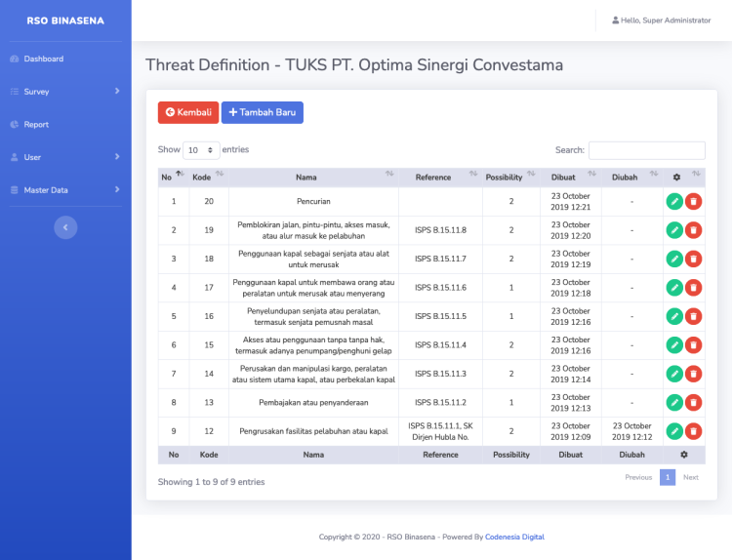The height and width of the screenshot is (560, 732).
Task: Delete the ISPS B.15.11.4 row
Action: click(x=693, y=345)
